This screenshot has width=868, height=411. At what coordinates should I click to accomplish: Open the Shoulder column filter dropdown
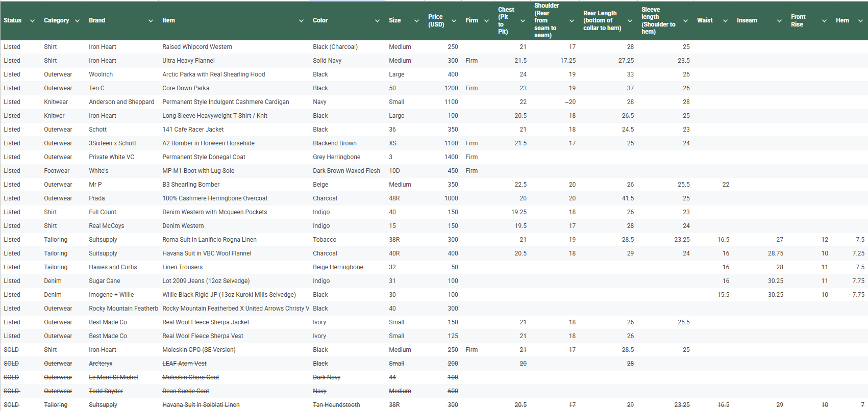[x=572, y=21]
